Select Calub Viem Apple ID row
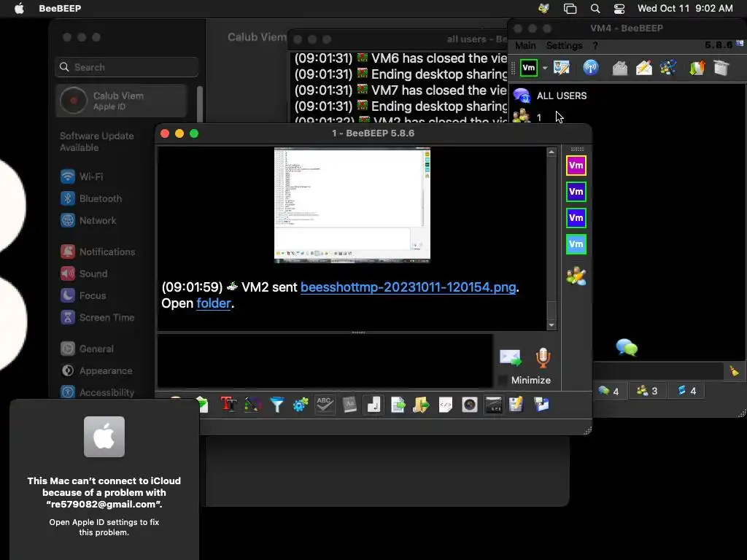 click(x=122, y=101)
